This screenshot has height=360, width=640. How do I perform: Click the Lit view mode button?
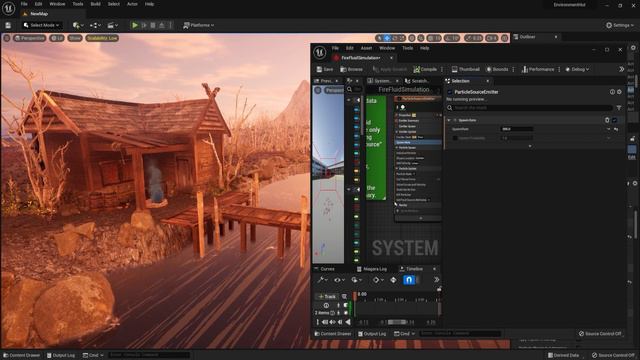[x=57, y=38]
